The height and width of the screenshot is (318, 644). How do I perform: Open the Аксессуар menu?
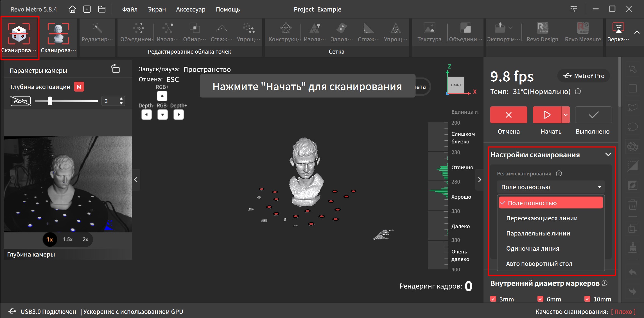pyautogui.click(x=191, y=9)
